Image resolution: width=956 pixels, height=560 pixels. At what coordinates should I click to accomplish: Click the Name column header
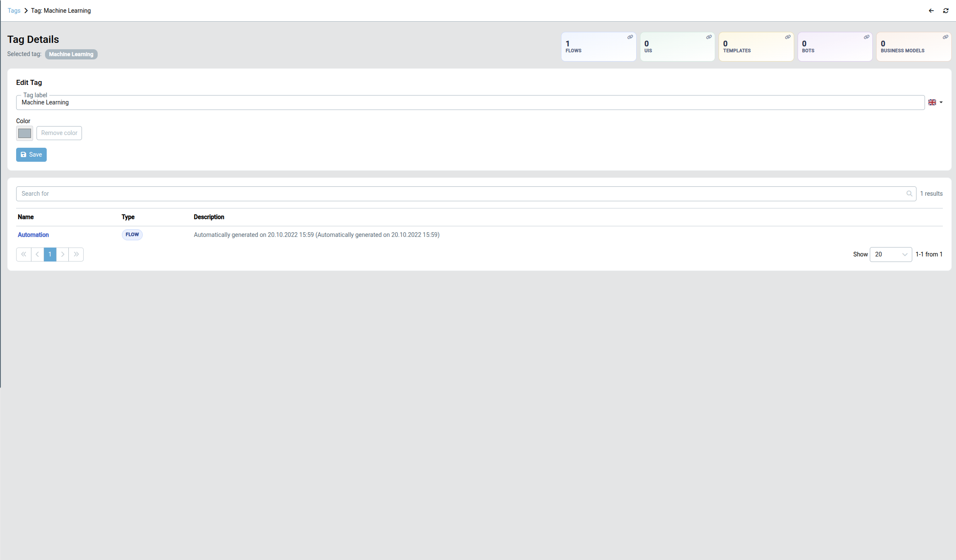point(25,217)
